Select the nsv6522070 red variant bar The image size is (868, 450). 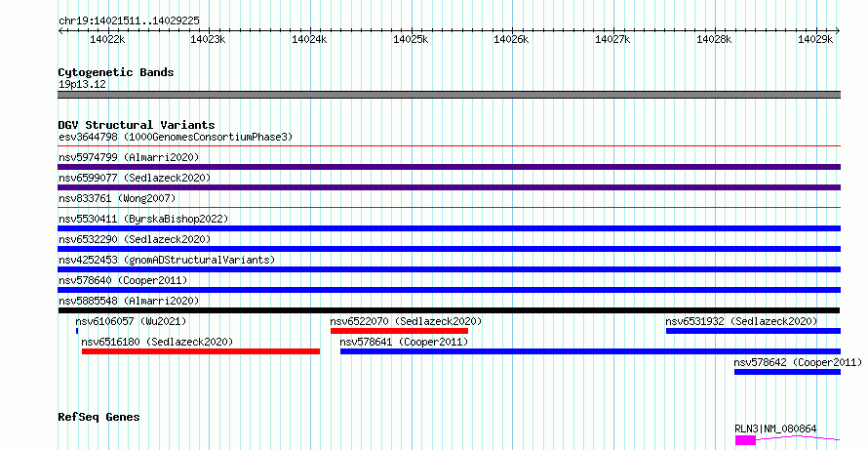[399, 331]
